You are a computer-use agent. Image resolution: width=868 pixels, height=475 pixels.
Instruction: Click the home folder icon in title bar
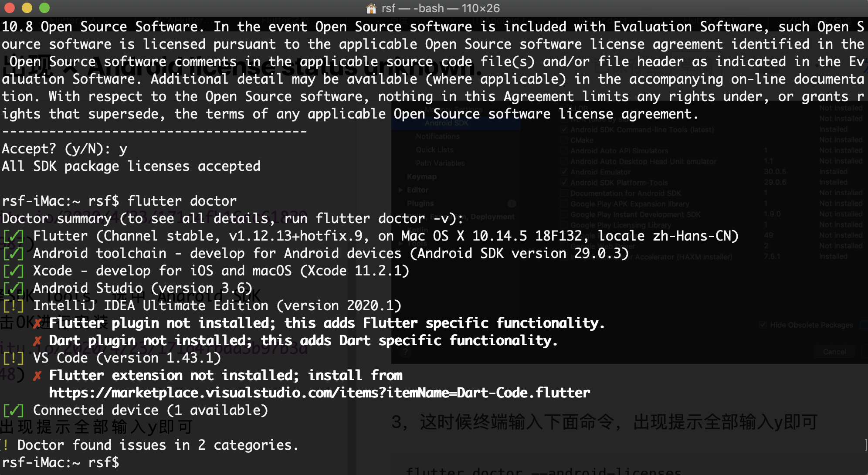371,8
